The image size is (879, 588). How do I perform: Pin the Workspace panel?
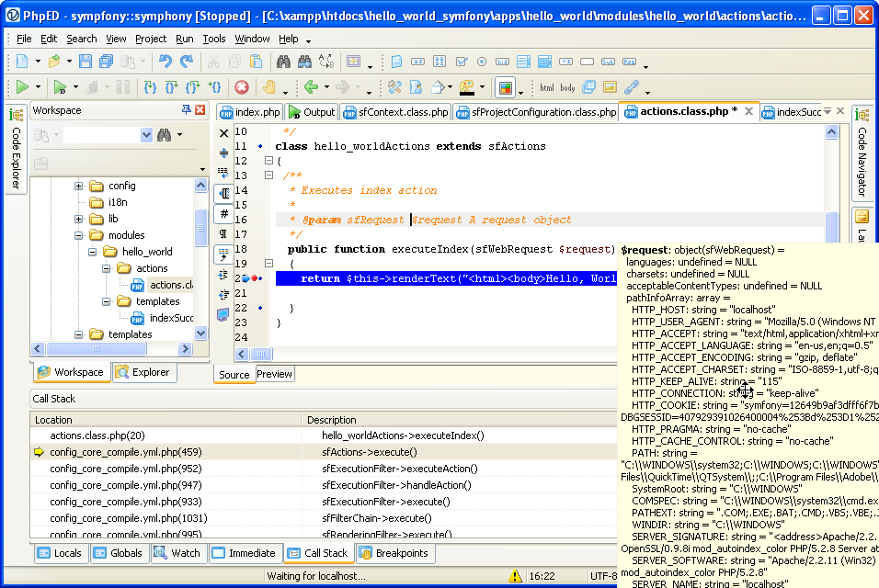click(187, 110)
